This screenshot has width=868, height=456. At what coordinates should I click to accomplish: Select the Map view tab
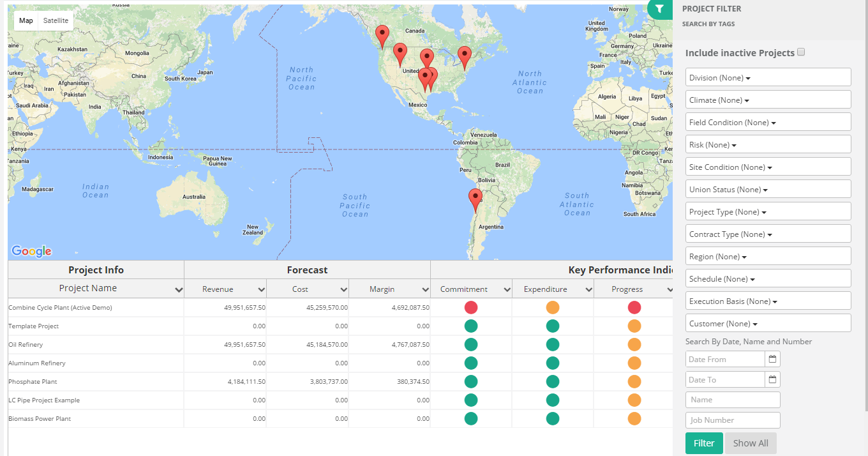click(26, 20)
